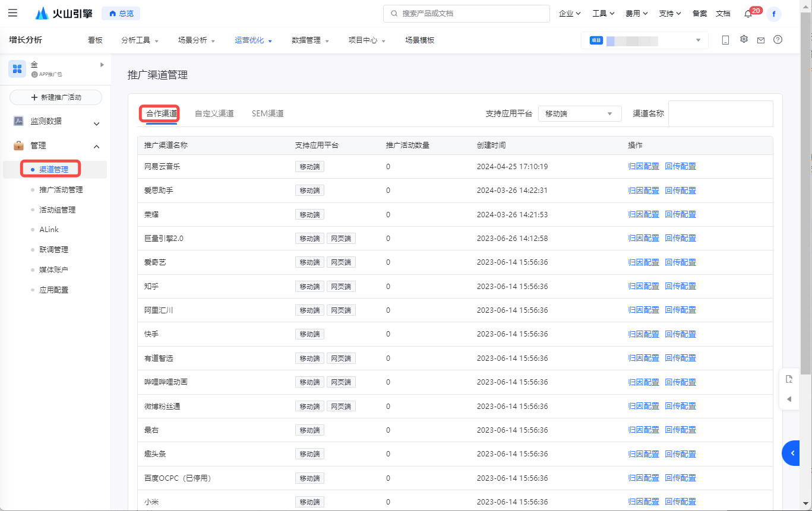The image size is (812, 511).
Task: Open the 项目中心 menu
Action: click(x=367, y=40)
